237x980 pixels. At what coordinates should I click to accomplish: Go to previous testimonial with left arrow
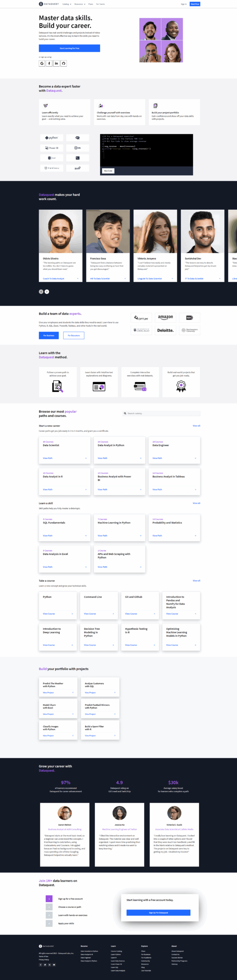(41, 292)
